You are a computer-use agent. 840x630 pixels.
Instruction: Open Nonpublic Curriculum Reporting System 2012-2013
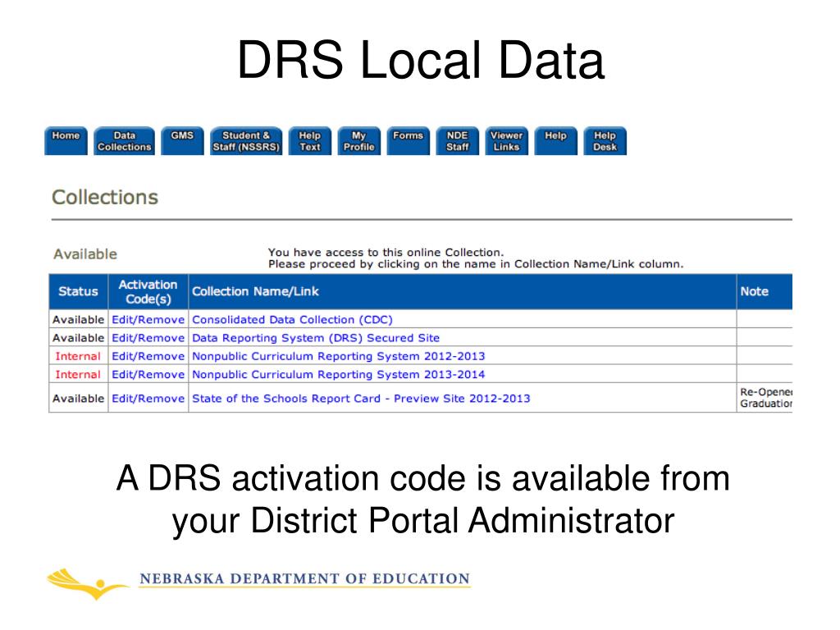[x=339, y=356]
